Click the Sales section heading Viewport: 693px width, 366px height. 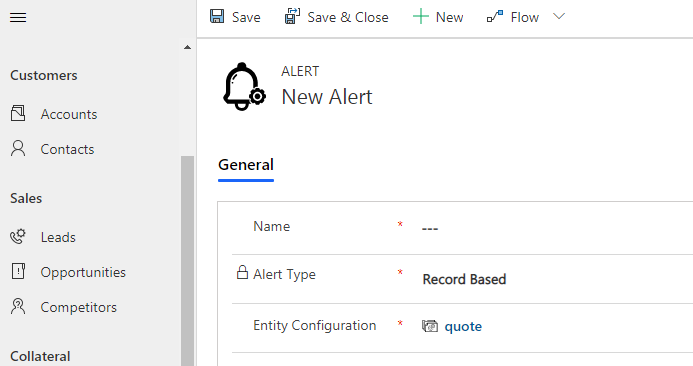click(x=26, y=198)
